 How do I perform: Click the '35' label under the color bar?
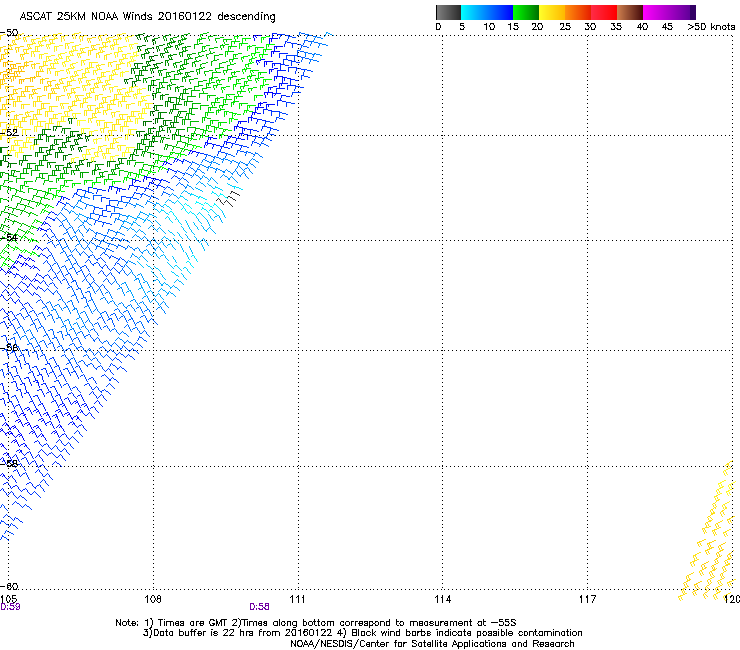616,27
